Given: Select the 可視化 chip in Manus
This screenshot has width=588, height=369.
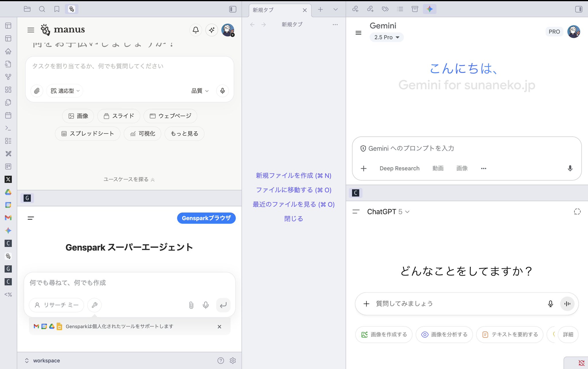Looking at the screenshot, I should [x=142, y=134].
